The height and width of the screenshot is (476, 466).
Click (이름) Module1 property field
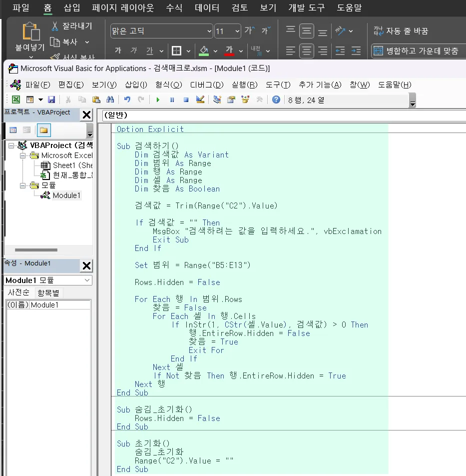[x=48, y=305]
